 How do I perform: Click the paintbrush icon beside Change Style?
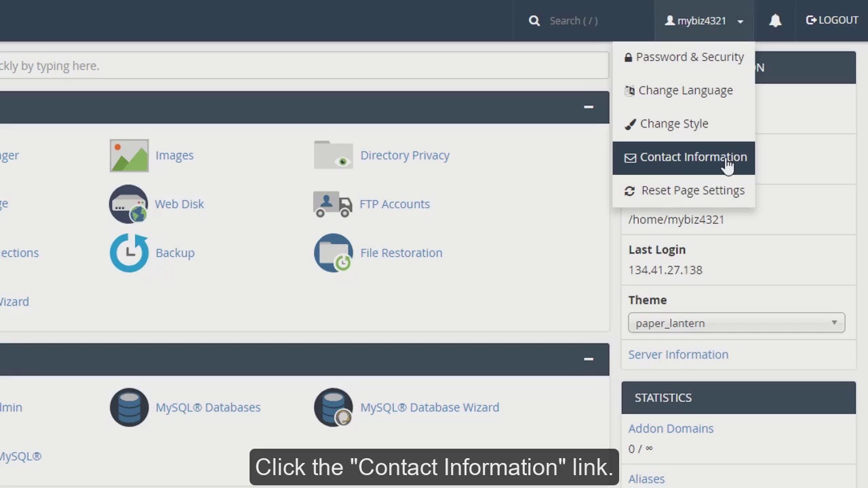[630, 124]
